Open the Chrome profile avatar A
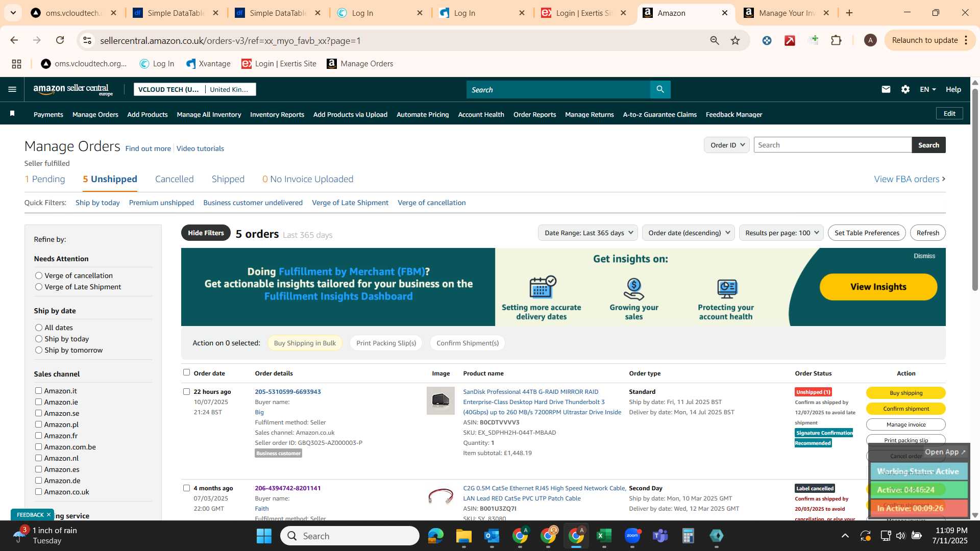 (870, 40)
